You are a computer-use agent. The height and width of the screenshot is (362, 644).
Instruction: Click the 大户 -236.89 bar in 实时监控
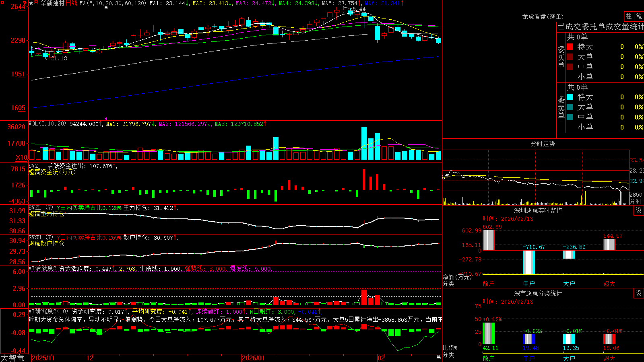[x=569, y=255]
